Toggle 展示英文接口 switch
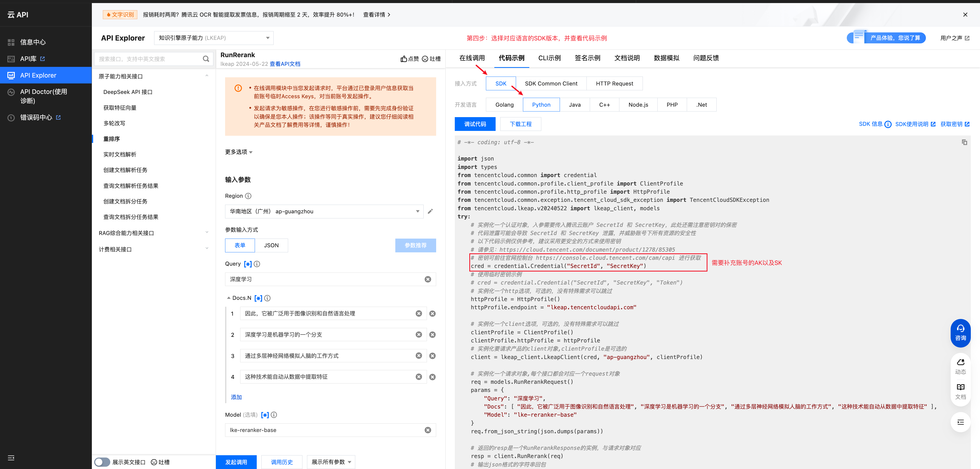 click(x=102, y=462)
